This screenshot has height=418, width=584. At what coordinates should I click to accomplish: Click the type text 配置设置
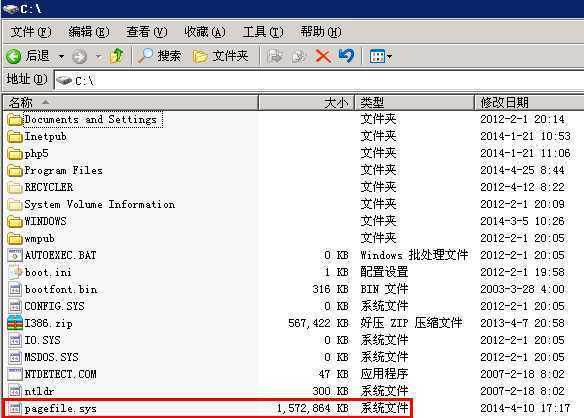384,272
